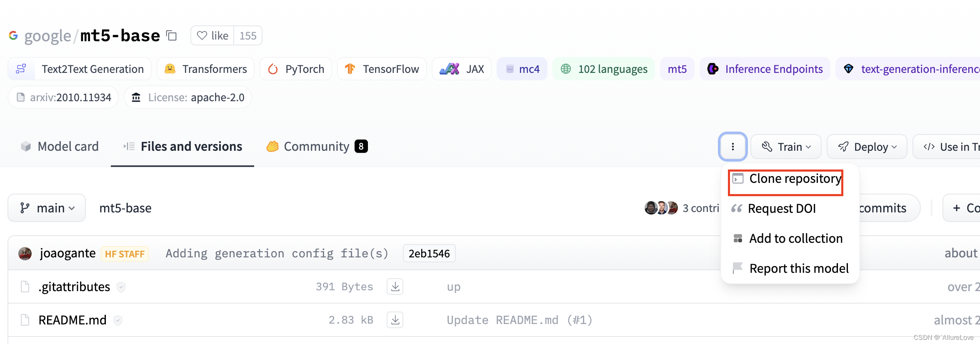The image size is (980, 344).
Task: Open commit 2eb1546 link
Action: point(429,253)
